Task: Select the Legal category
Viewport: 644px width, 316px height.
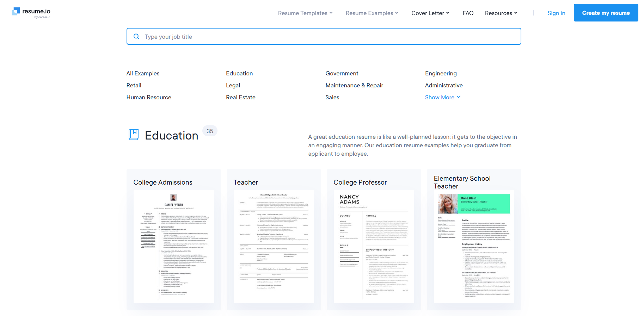Action: 233,85
